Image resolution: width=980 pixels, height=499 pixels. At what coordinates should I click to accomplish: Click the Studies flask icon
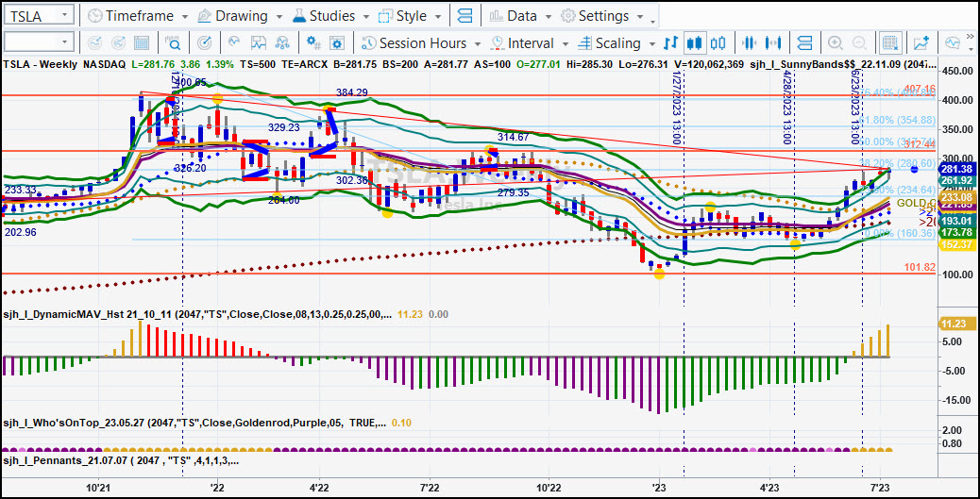pos(299,16)
